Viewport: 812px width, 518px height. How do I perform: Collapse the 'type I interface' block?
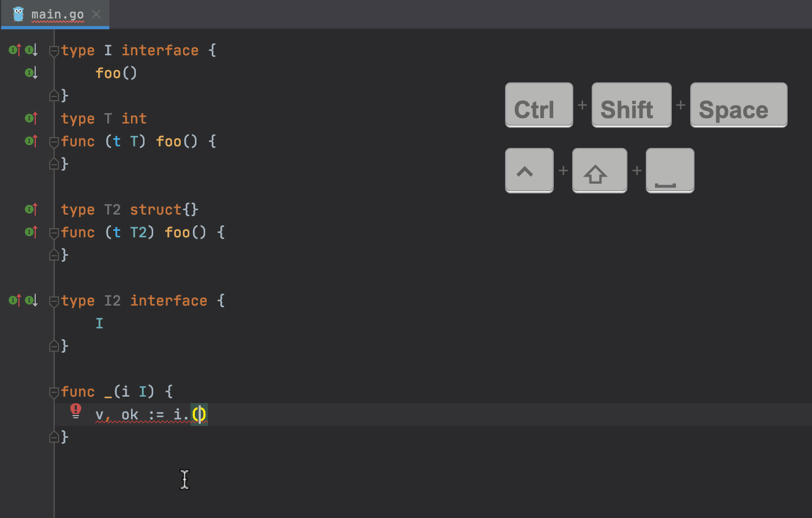54,51
